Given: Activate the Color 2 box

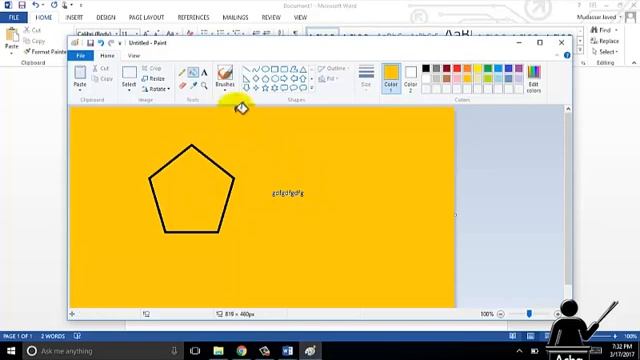Looking at the screenshot, I should (x=411, y=78).
